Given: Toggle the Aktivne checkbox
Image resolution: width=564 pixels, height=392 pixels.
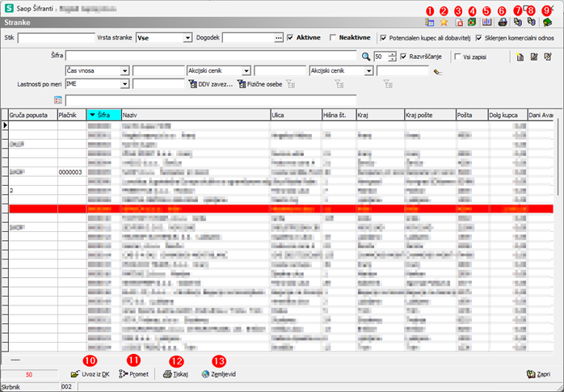Looking at the screenshot, I should 291,37.
